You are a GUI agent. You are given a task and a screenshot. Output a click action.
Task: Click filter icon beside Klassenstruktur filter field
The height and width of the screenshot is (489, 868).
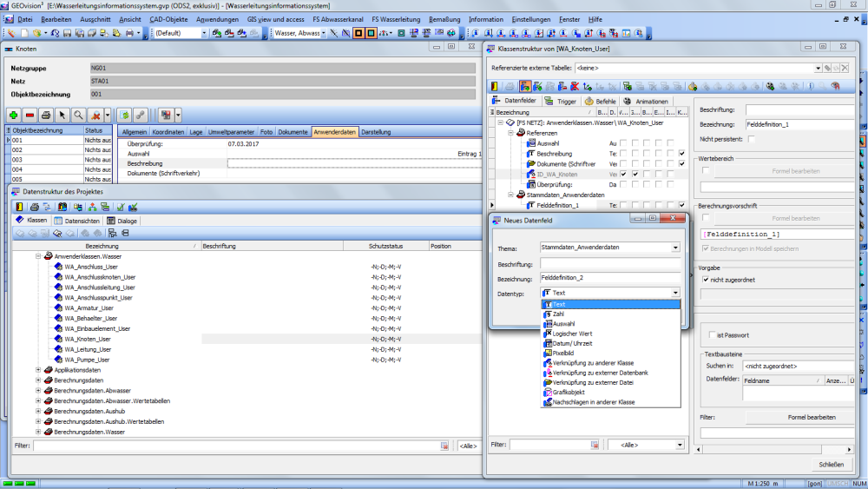click(x=594, y=444)
